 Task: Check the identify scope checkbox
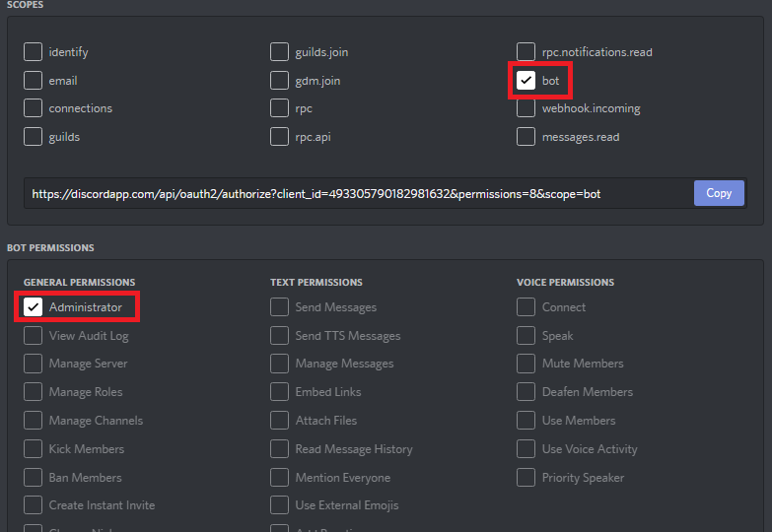click(33, 51)
